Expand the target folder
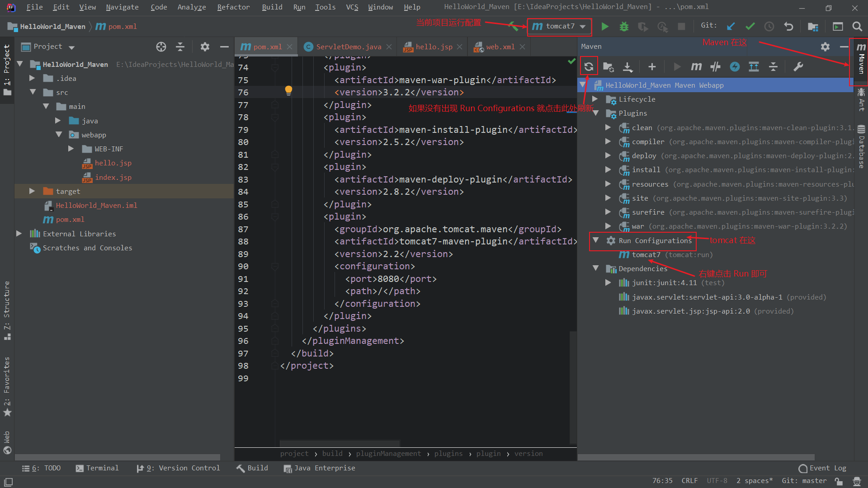Image resolution: width=868 pixels, height=488 pixels. pyautogui.click(x=32, y=191)
